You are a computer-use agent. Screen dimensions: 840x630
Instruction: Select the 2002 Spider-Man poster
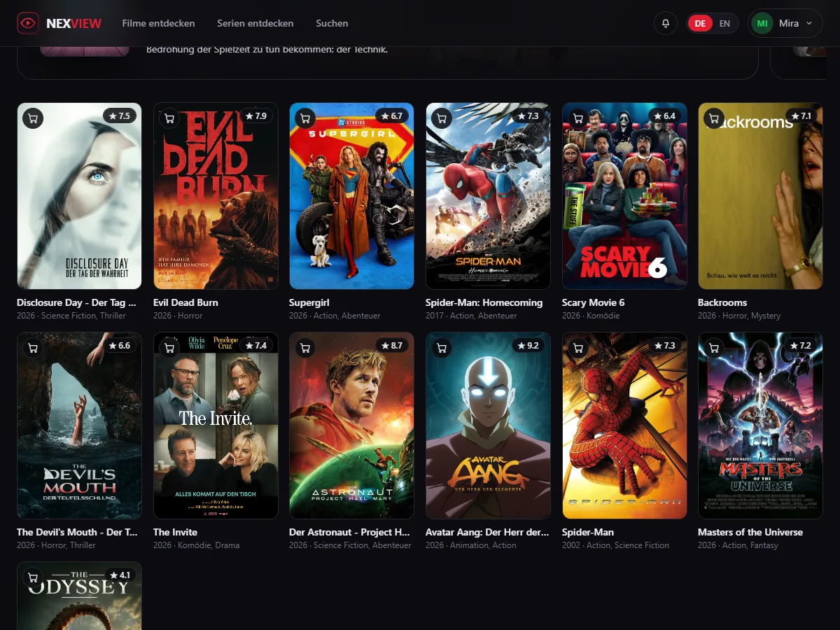pos(624,426)
